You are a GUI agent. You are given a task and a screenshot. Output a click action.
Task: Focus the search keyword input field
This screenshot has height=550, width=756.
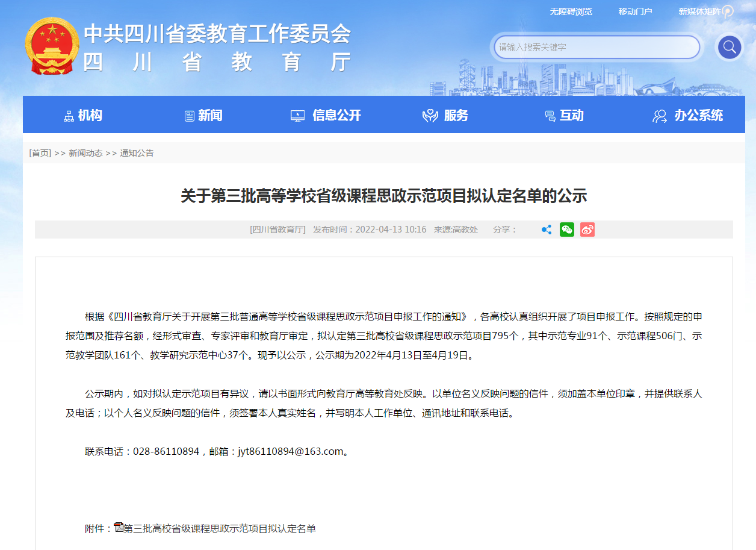(x=596, y=47)
